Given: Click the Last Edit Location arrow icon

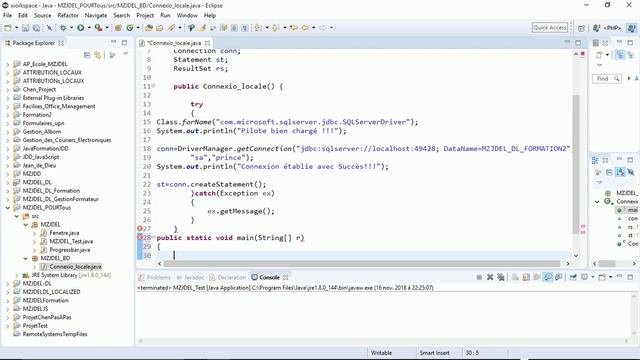Looking at the screenshot, I should click(294, 28).
